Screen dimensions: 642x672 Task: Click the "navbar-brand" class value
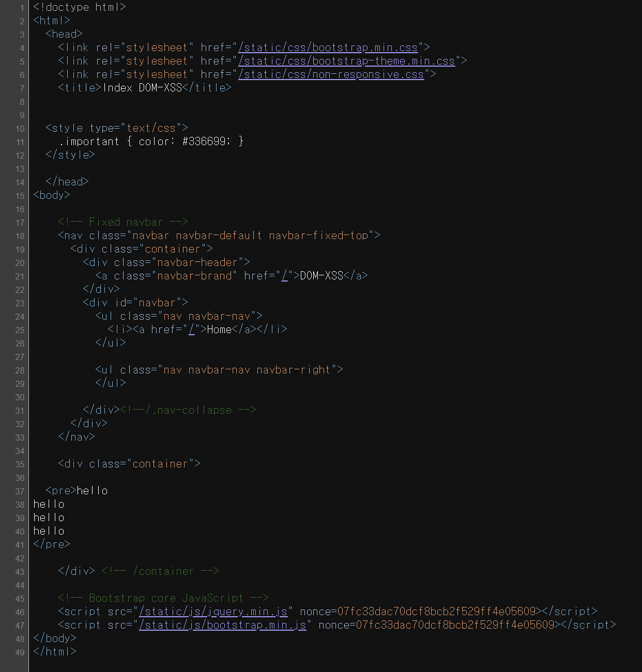[x=194, y=276]
